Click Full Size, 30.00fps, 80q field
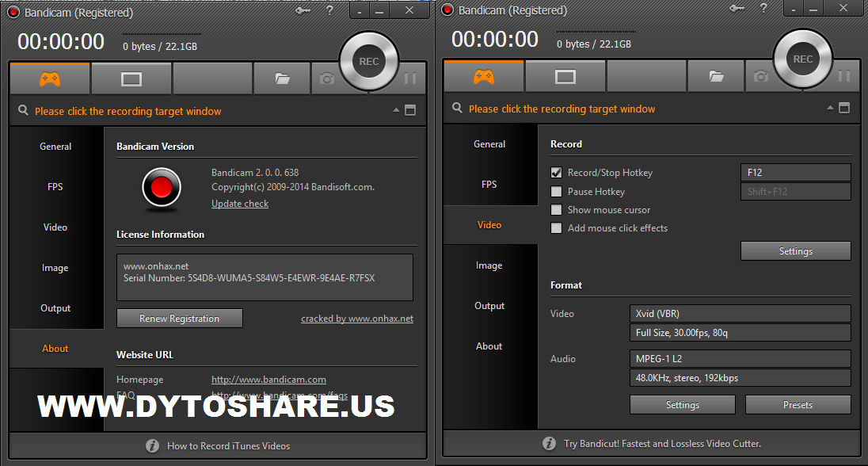This screenshot has width=868, height=466. coord(740,333)
